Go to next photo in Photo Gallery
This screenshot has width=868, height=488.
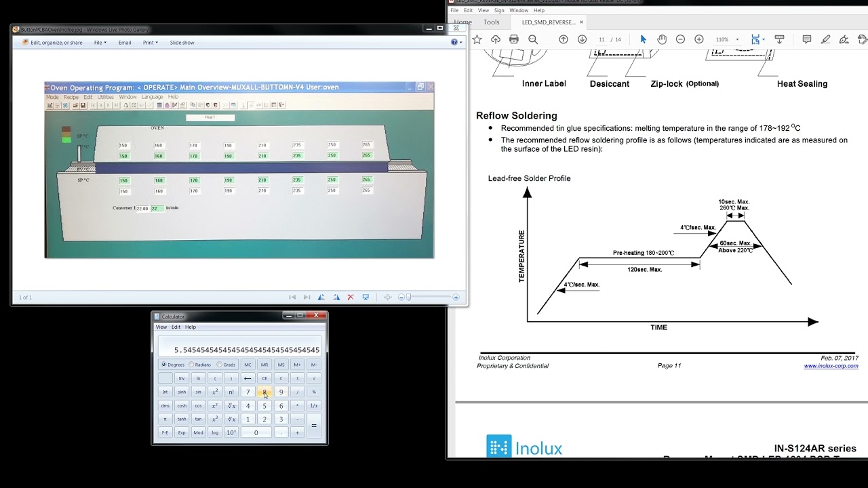tap(307, 297)
